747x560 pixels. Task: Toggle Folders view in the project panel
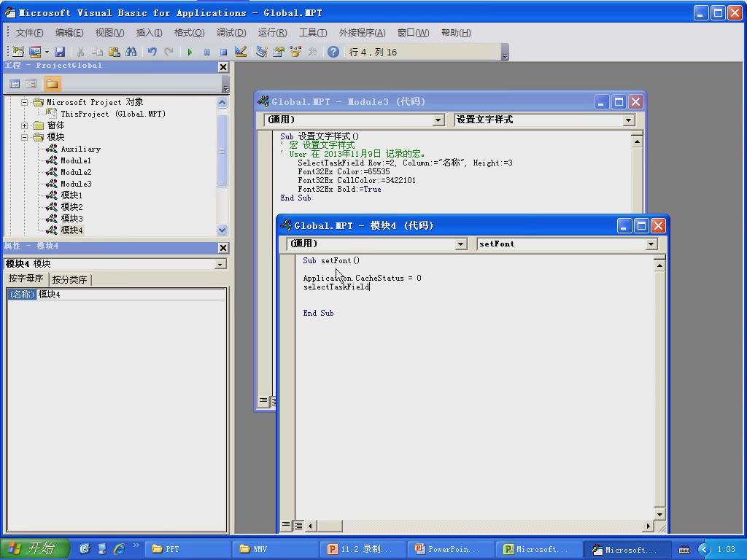52,85
